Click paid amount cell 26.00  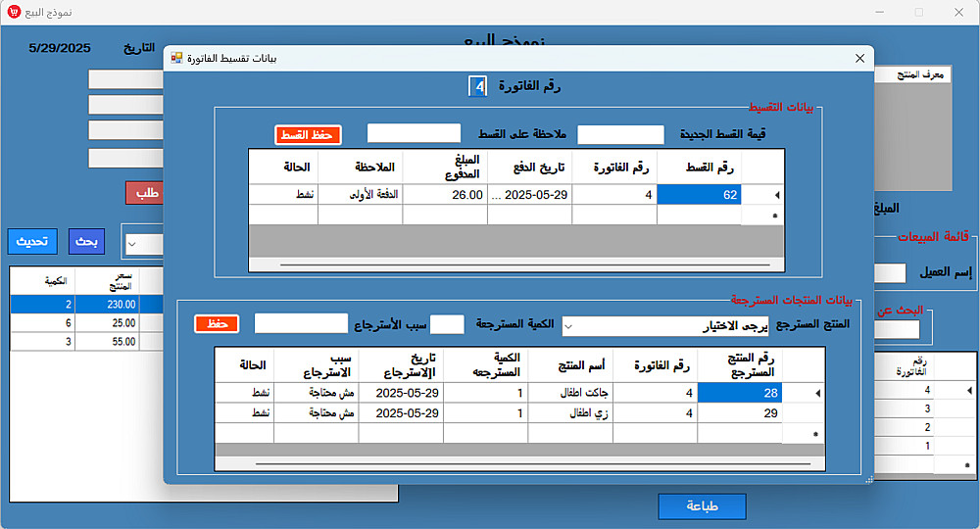pyautogui.click(x=445, y=195)
